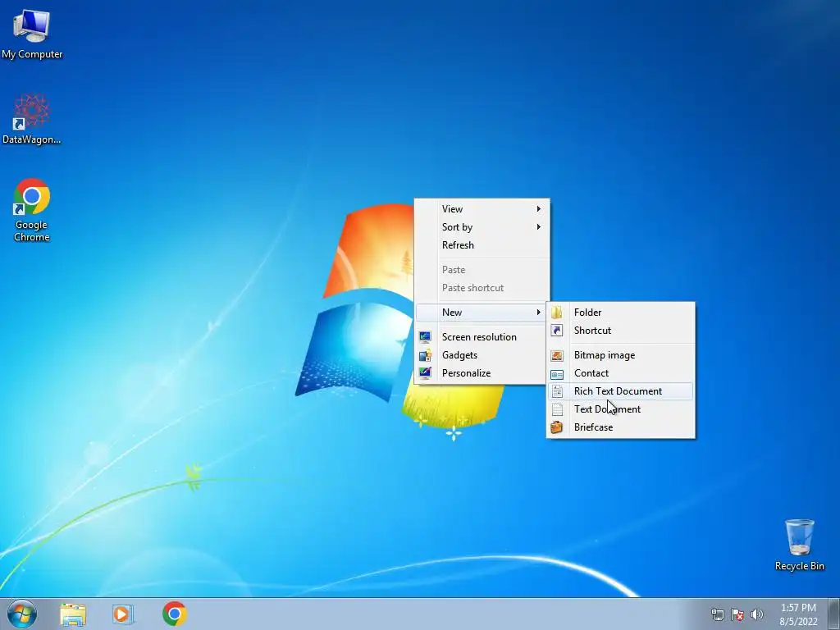Create a new Rich Text Document

click(x=621, y=391)
